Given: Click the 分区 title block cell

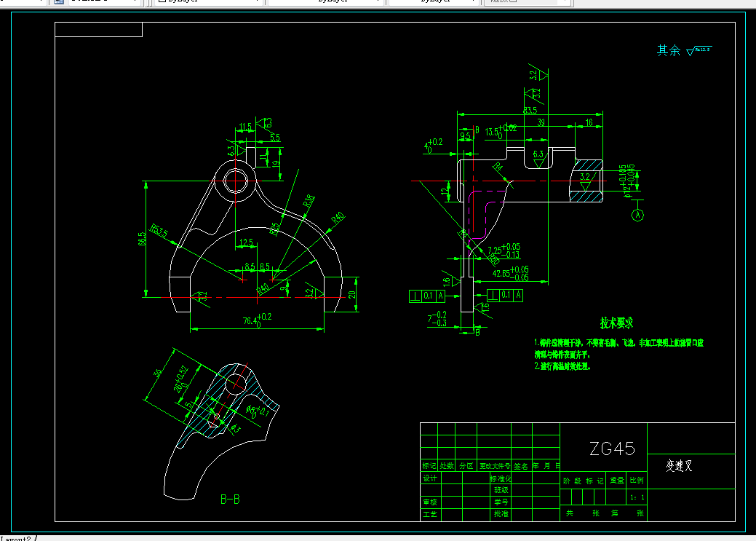Looking at the screenshot, I should pyautogui.click(x=466, y=466).
